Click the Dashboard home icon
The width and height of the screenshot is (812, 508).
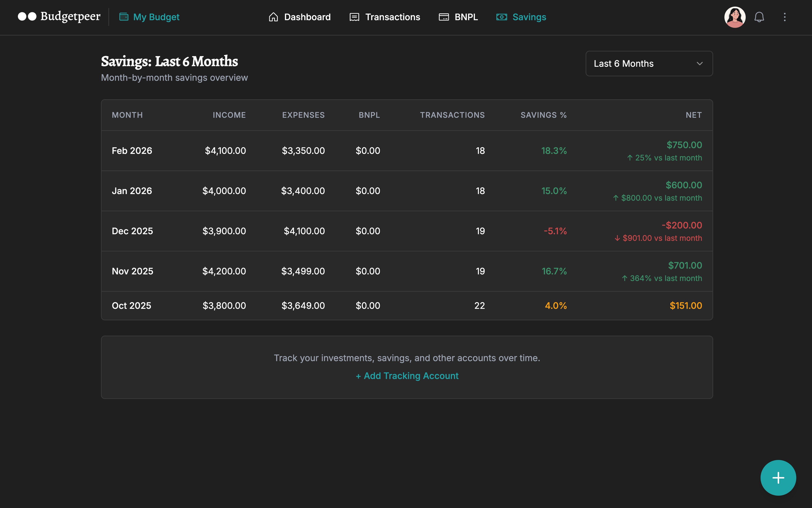(274, 17)
